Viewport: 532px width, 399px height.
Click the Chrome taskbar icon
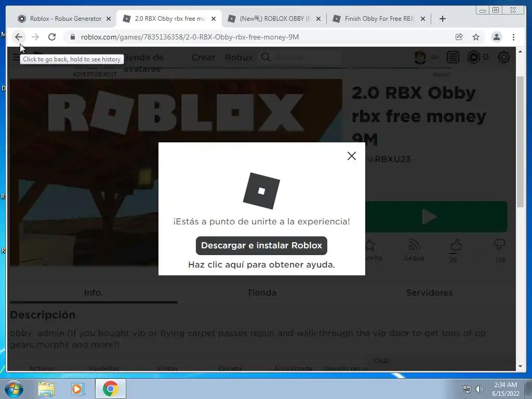point(110,389)
